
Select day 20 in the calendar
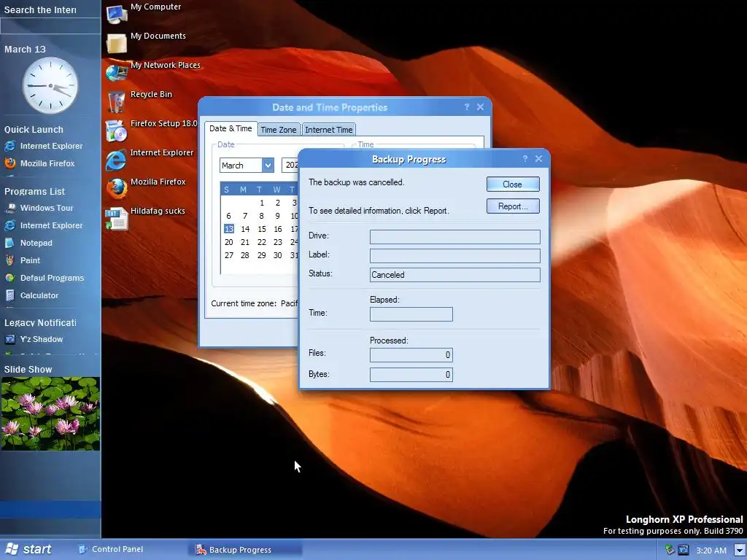click(228, 242)
